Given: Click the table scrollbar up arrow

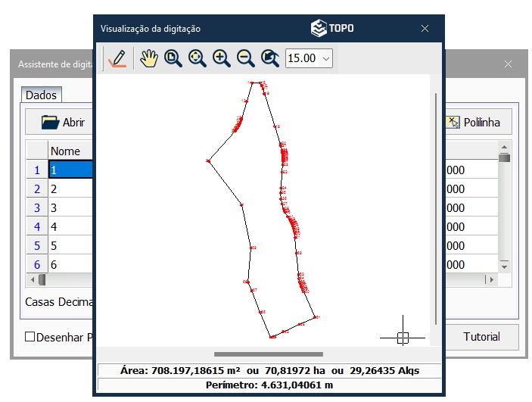Looking at the screenshot, I should pyautogui.click(x=504, y=148).
